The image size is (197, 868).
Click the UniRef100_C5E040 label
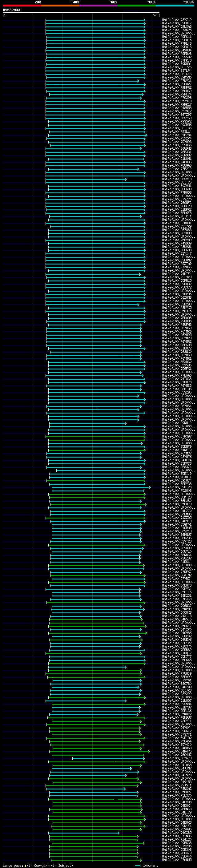[177, 856]
